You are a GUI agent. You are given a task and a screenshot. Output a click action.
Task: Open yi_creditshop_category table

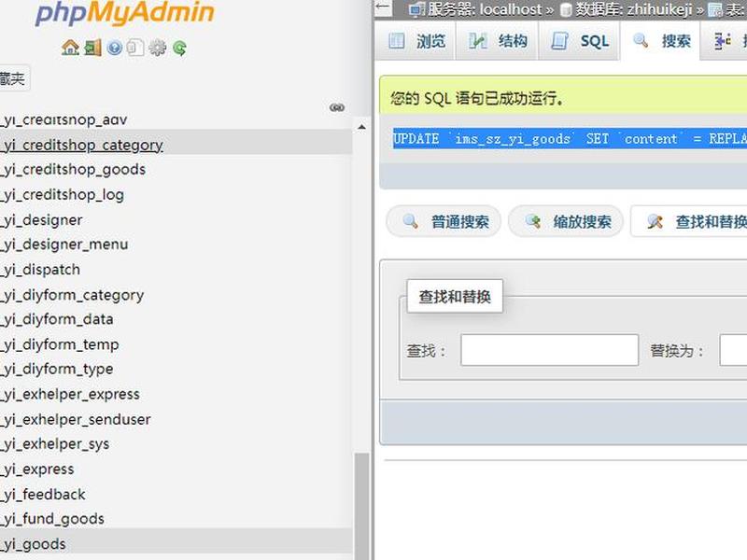click(x=82, y=145)
